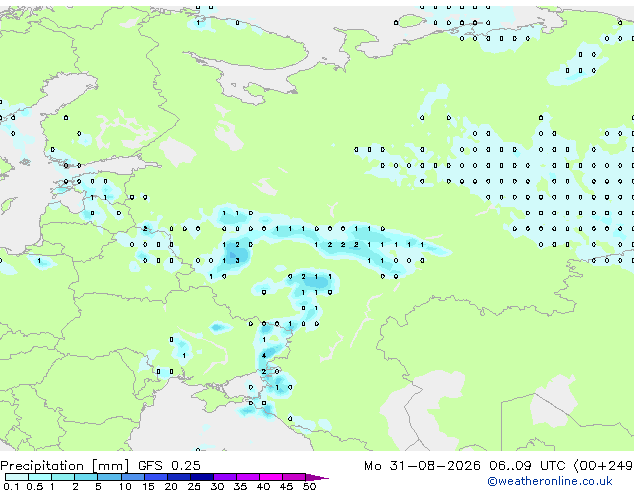Click the legend label '0.1'
The height and width of the screenshot is (490, 634).
click(11, 486)
